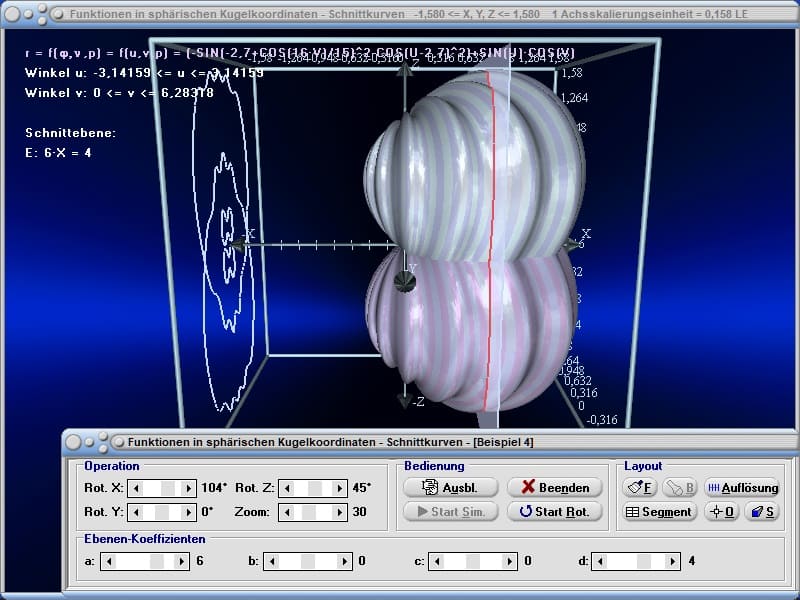Click coefficient d slider thumb
This screenshot has width=800, height=600.
click(644, 562)
